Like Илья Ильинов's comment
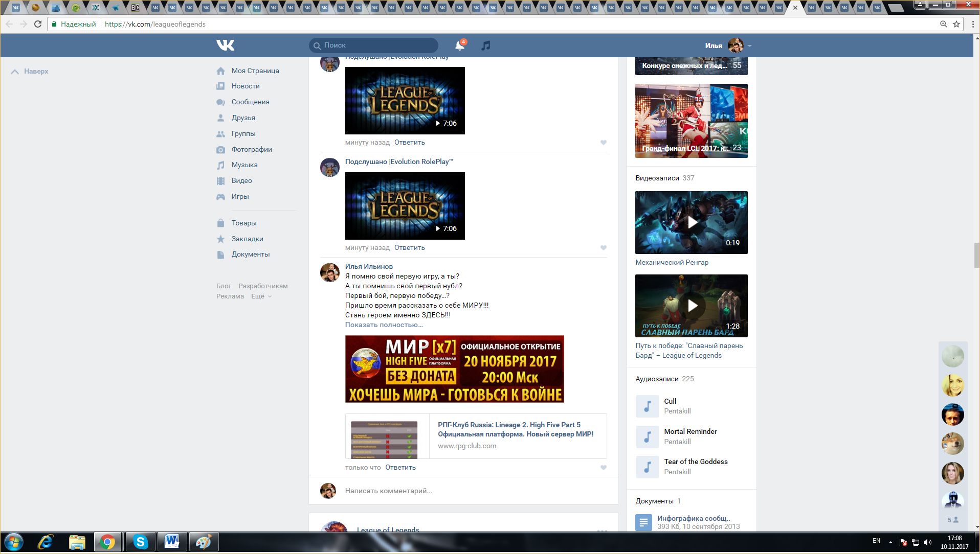 (x=604, y=468)
